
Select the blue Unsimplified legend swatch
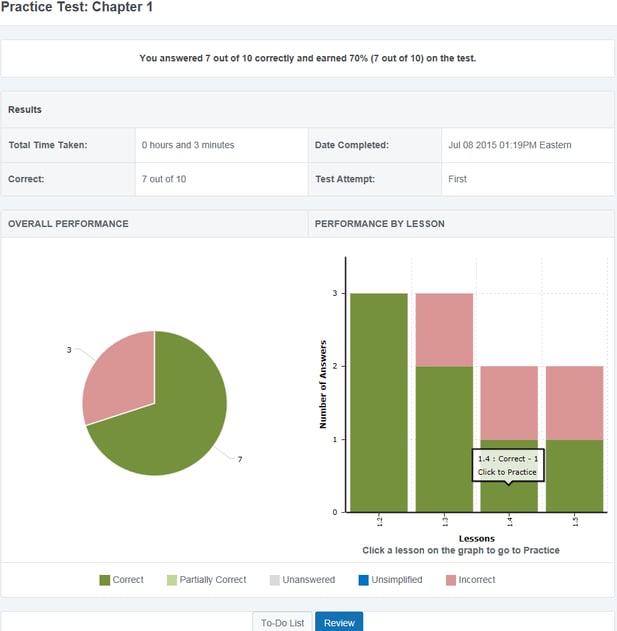pos(363,580)
